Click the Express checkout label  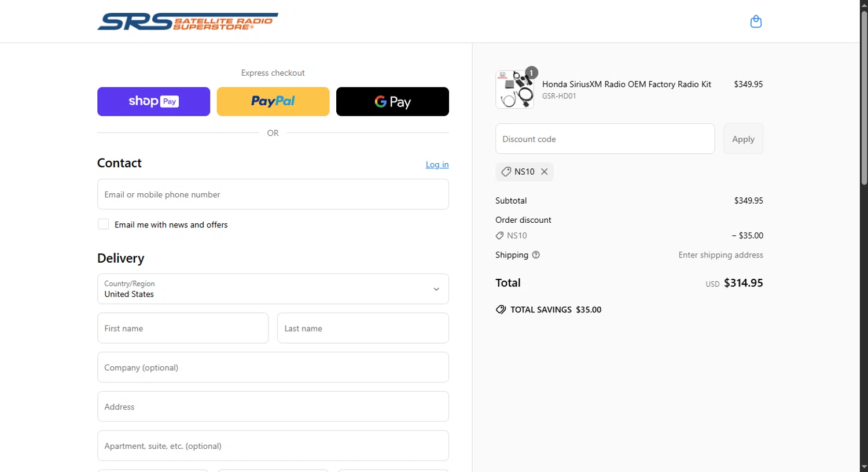tap(273, 73)
